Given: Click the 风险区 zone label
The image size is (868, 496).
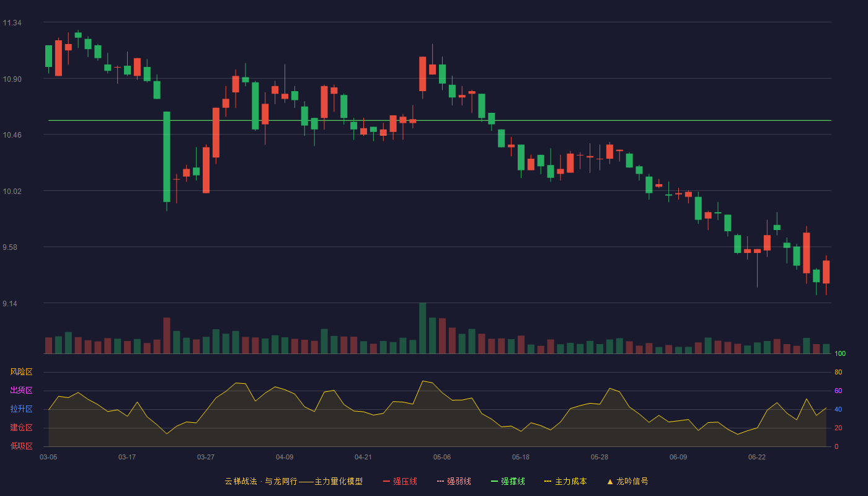Looking at the screenshot, I should 21,372.
